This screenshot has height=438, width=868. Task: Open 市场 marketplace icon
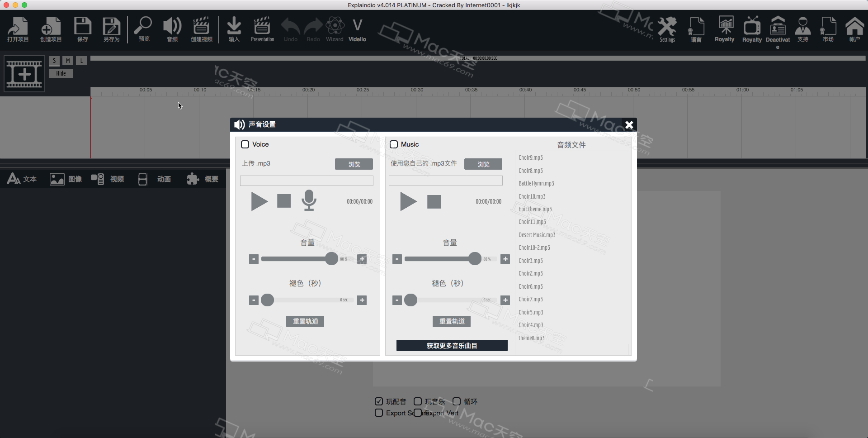point(828,29)
